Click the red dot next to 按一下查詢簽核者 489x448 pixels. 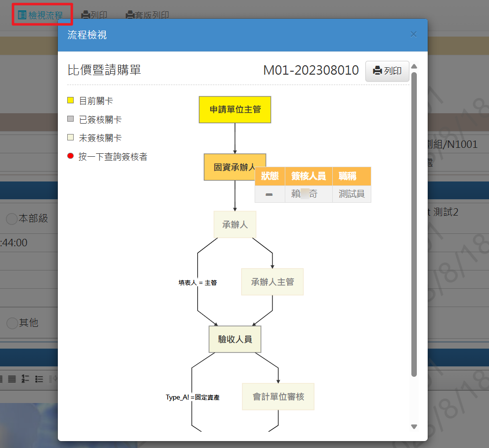(x=70, y=157)
